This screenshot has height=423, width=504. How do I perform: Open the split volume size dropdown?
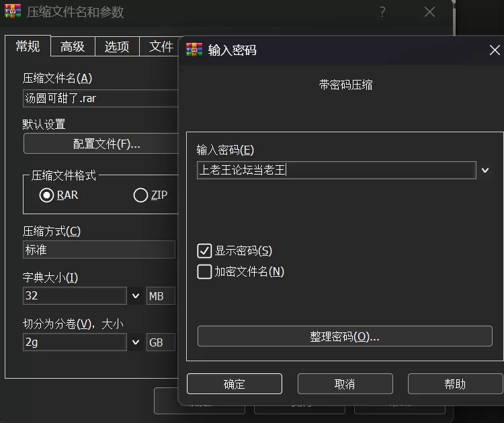coord(135,342)
